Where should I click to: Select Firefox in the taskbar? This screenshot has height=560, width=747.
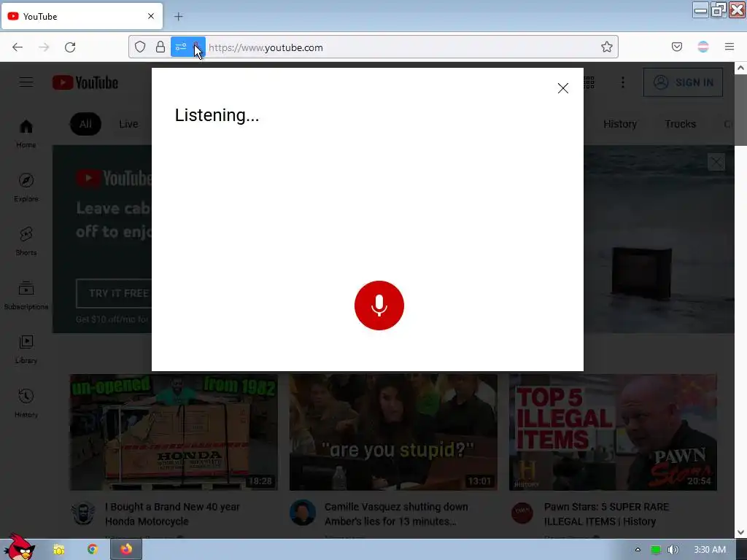126,550
